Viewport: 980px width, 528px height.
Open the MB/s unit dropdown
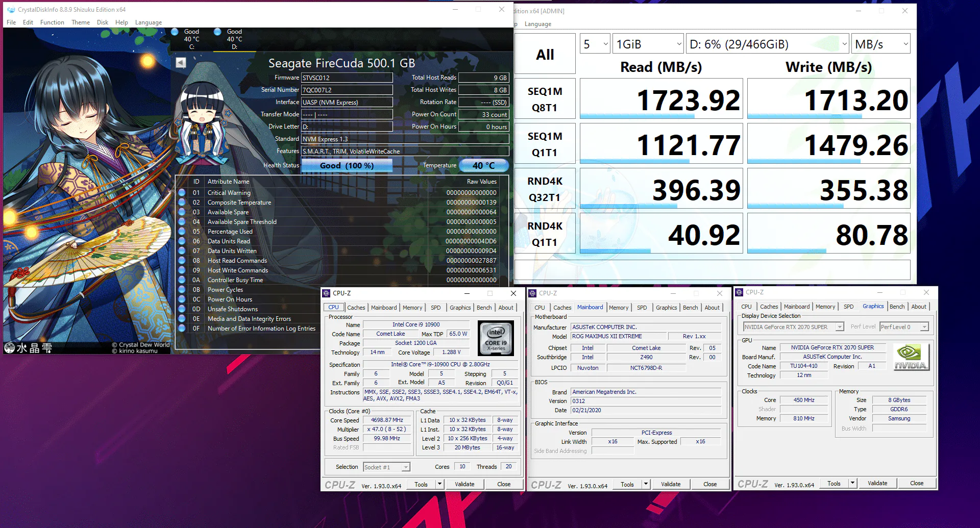click(881, 44)
